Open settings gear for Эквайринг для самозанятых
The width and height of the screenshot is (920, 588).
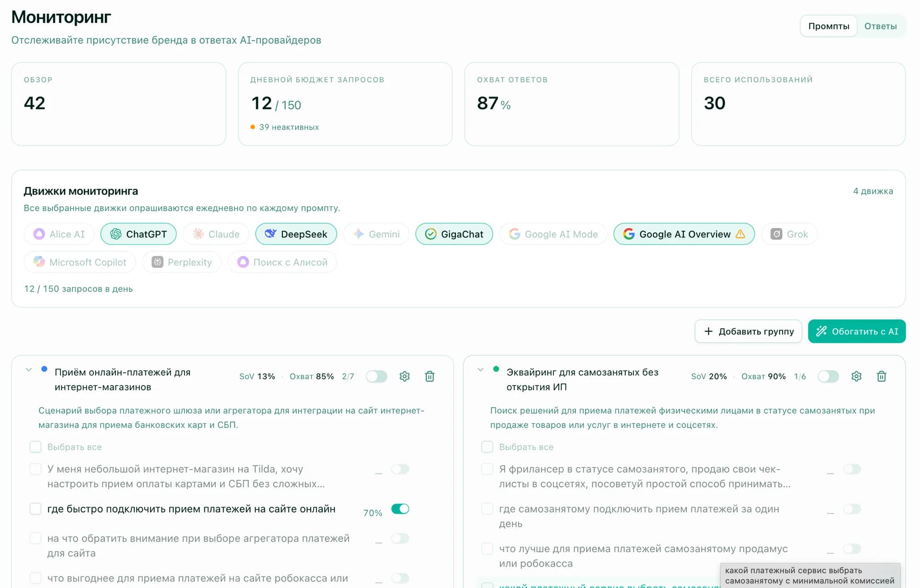(857, 376)
